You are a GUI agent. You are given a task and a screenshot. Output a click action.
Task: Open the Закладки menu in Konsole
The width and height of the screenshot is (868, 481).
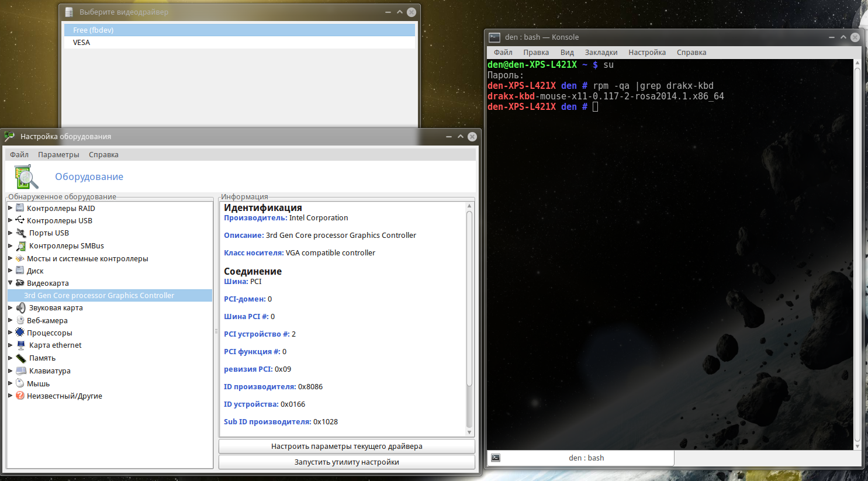click(601, 53)
